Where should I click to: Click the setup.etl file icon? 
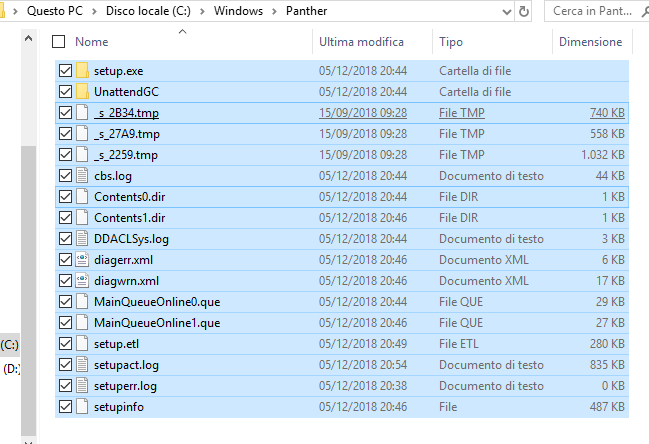pos(82,344)
